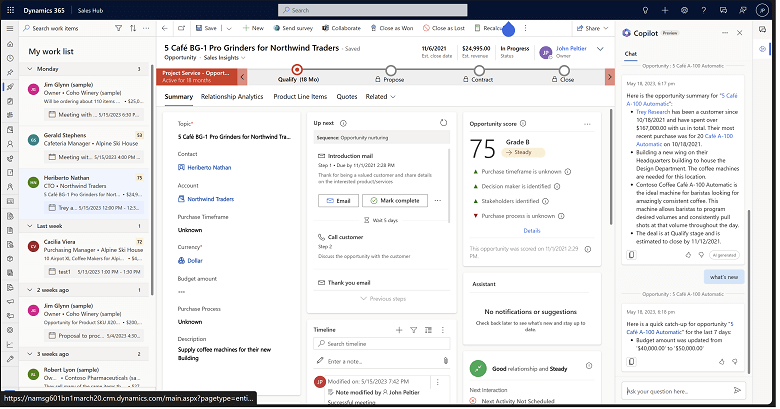Click Close as Won command
The image size is (780, 409).
click(x=392, y=28)
